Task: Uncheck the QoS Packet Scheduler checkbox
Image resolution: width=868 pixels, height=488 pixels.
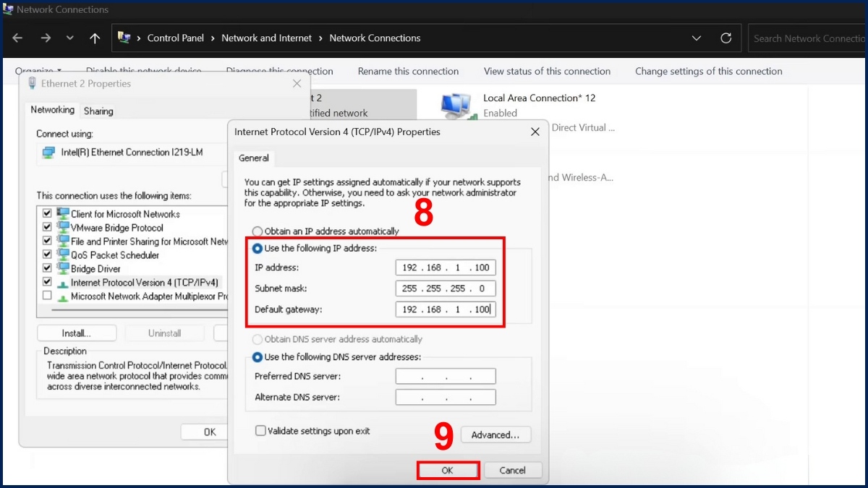Action: pos(47,255)
